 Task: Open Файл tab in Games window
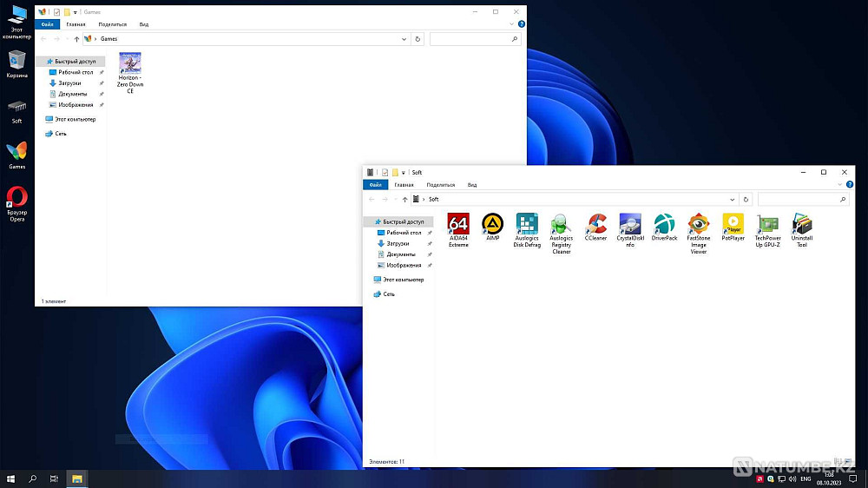click(x=47, y=24)
